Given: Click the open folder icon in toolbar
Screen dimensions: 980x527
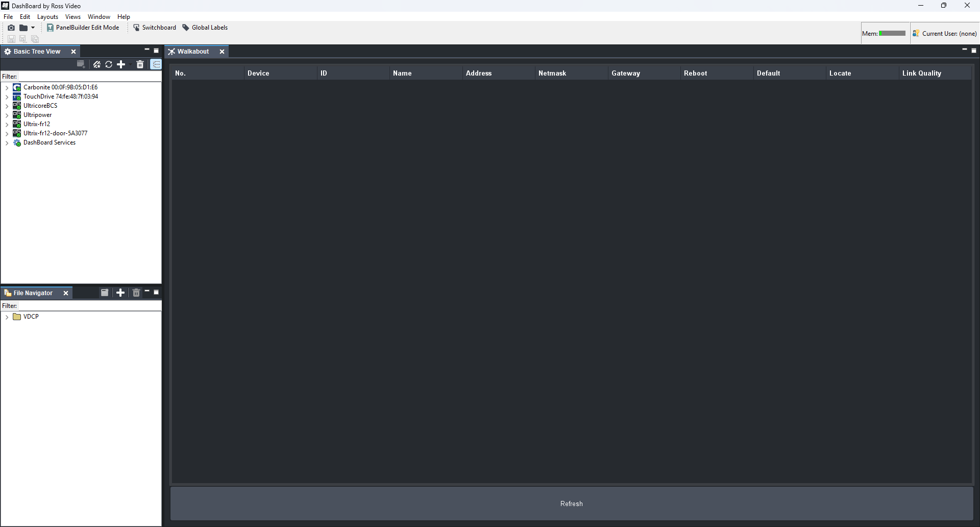Looking at the screenshot, I should pos(23,28).
